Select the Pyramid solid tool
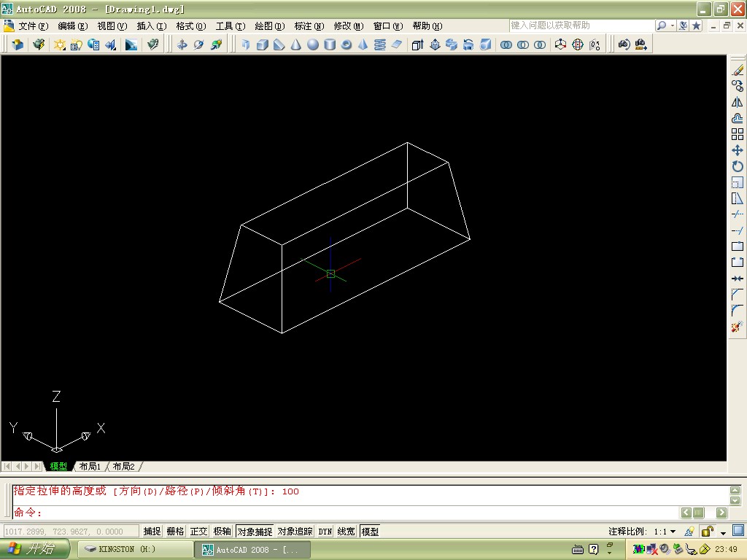747x560 pixels. [x=363, y=44]
